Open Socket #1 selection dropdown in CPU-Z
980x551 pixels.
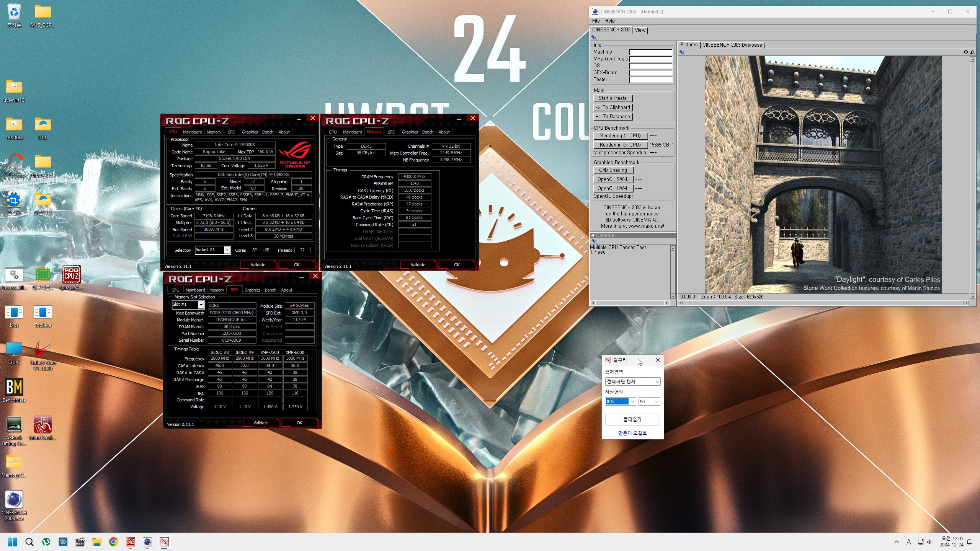(x=213, y=250)
